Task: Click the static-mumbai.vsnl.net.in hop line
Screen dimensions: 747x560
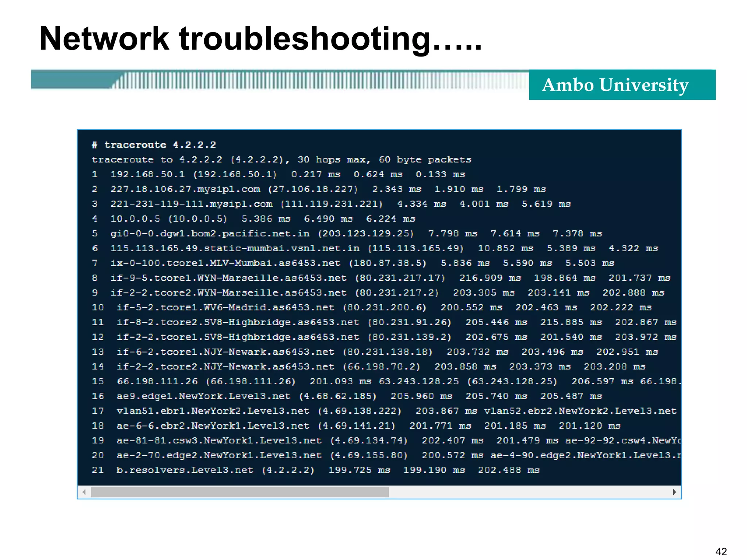Action: click(x=235, y=248)
